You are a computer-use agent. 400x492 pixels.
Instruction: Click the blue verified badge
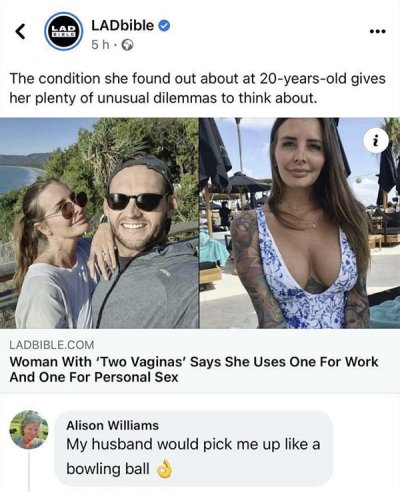click(164, 26)
